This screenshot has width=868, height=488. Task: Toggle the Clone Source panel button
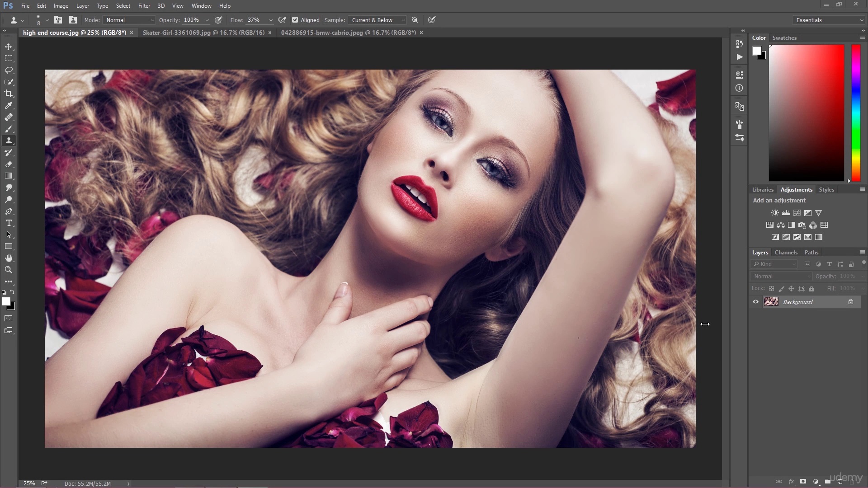click(73, 20)
